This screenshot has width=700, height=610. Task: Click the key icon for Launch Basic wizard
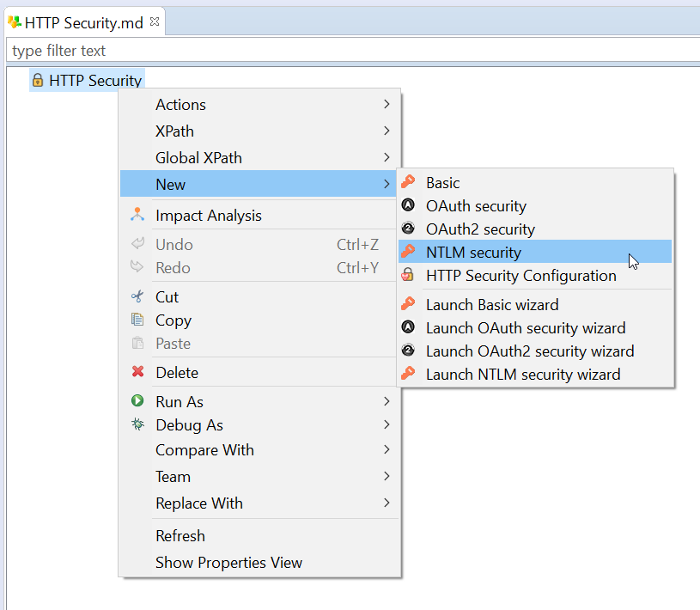pyautogui.click(x=408, y=304)
